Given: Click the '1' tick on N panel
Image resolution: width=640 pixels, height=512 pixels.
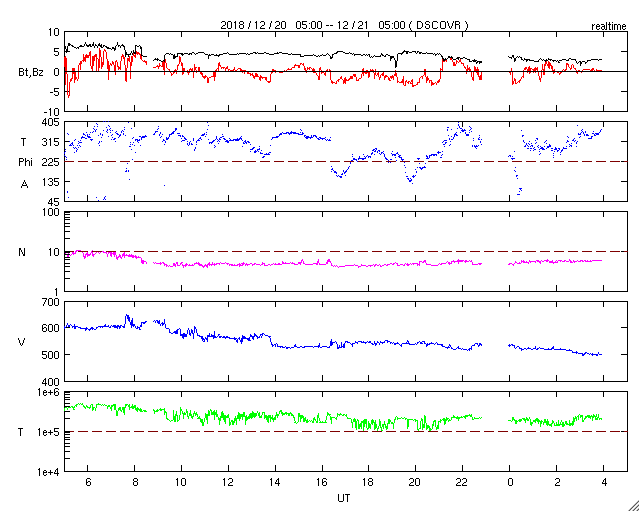Looking at the screenshot, I should 57,292.
